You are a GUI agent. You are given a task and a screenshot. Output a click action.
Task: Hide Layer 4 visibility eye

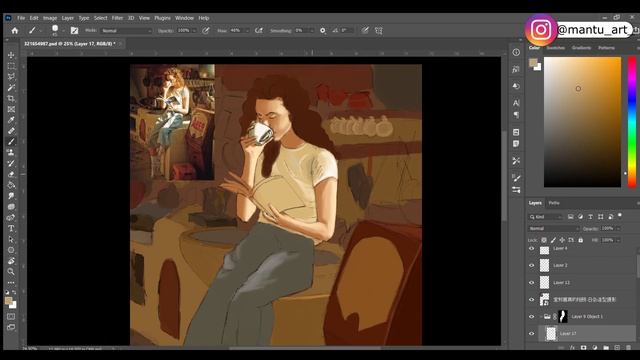tap(531, 249)
